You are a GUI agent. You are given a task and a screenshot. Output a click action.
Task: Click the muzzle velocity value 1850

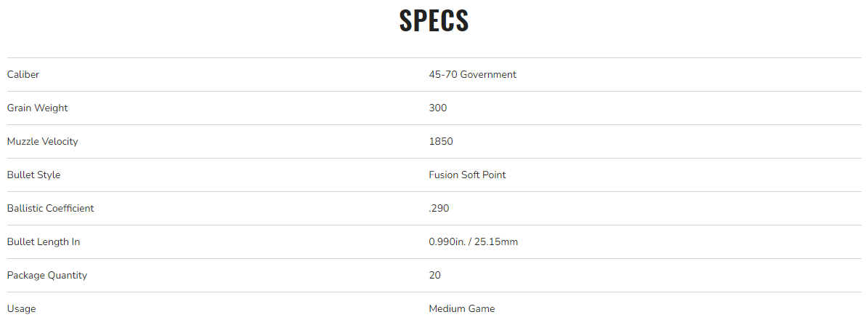(441, 141)
